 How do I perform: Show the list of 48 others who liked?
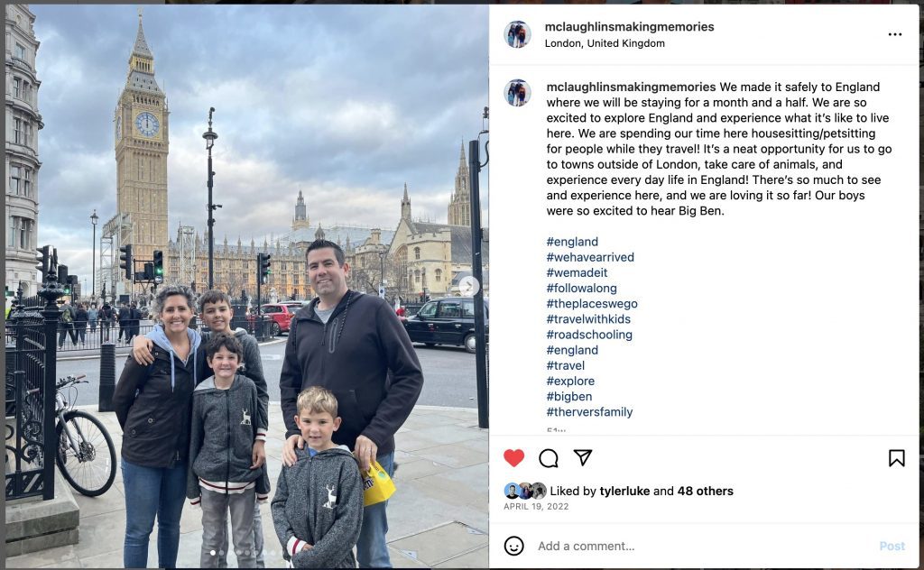(706, 491)
